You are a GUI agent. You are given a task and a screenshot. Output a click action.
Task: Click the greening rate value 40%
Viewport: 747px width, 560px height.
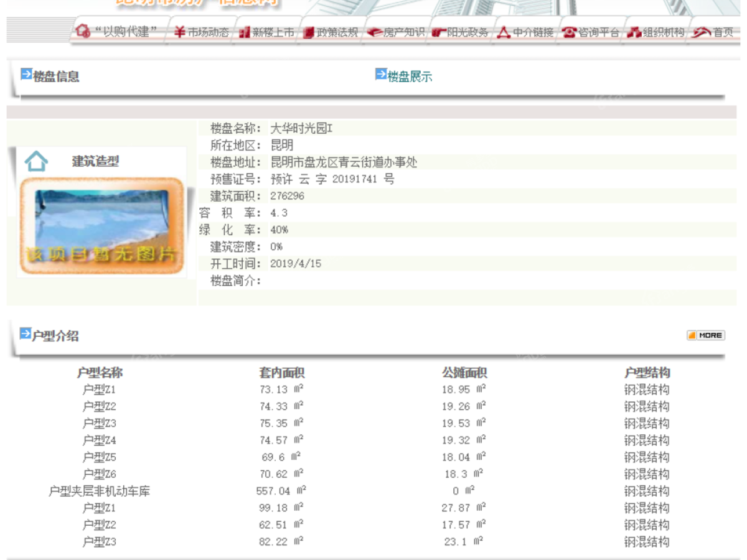(280, 230)
